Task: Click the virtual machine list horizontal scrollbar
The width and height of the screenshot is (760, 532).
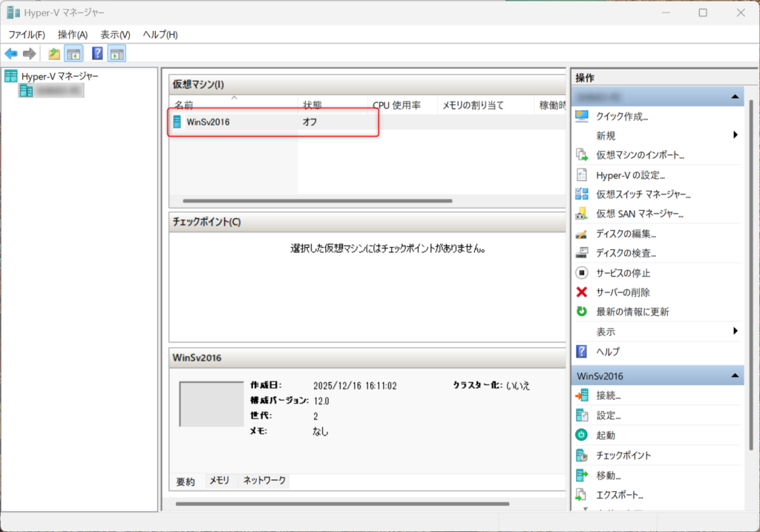Action: point(317,201)
